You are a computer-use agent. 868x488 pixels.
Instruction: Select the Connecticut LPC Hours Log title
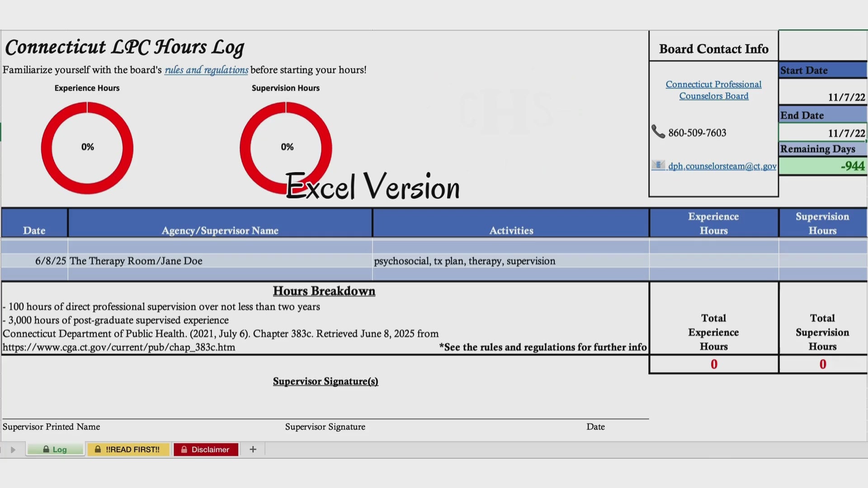(124, 48)
